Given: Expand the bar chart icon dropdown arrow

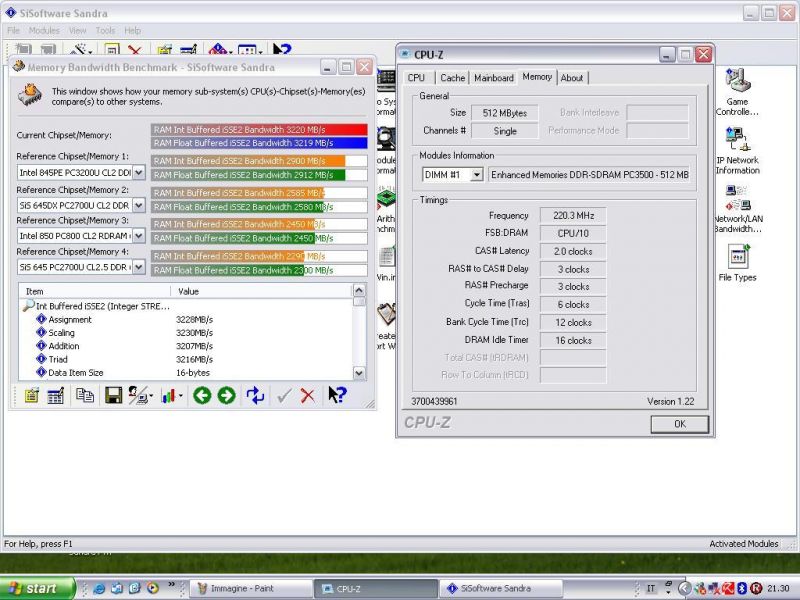Looking at the screenshot, I should (181, 395).
